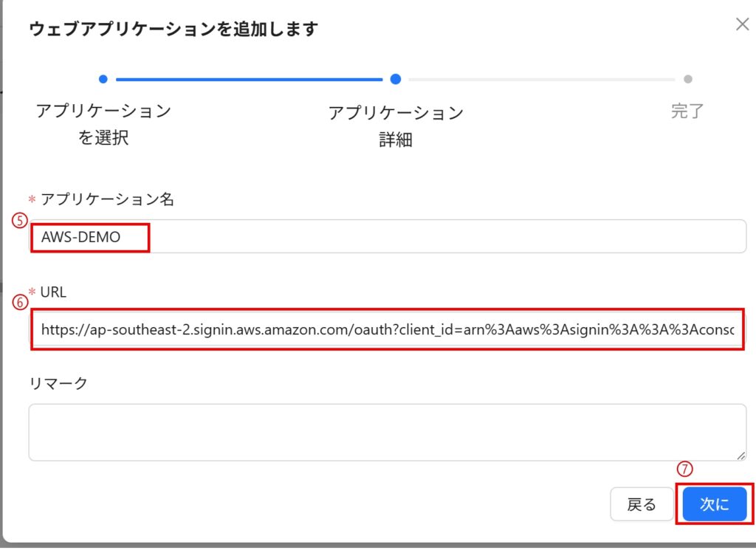Click into the URL input field
756x550 pixels.
[387, 329]
